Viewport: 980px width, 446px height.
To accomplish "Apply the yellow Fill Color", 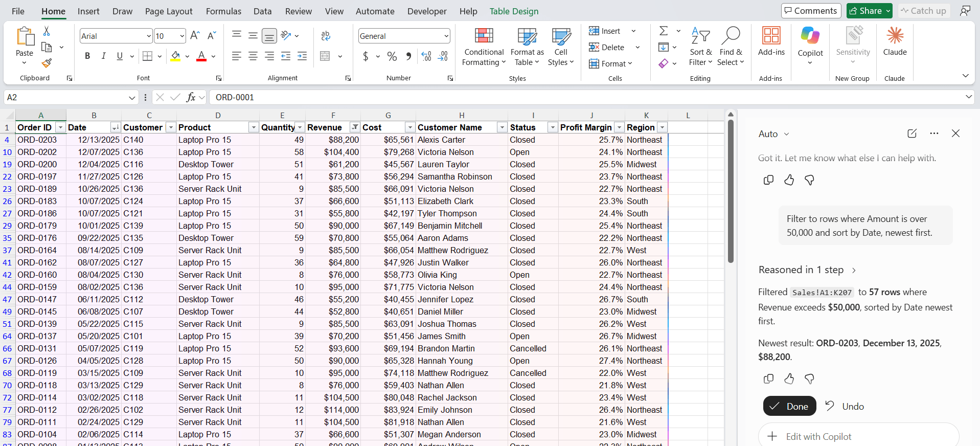I will click(176, 56).
